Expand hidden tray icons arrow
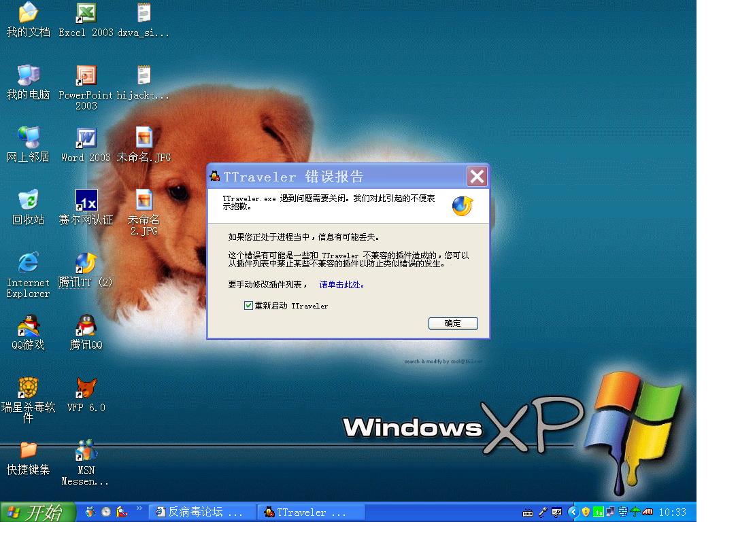738x560 pixels. click(x=573, y=512)
